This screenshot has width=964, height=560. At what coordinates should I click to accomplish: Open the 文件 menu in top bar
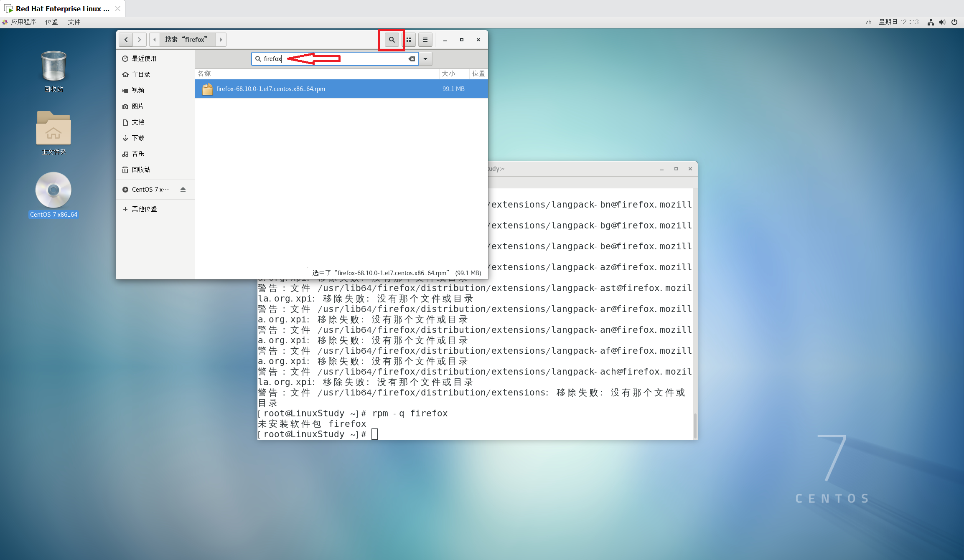click(x=74, y=22)
